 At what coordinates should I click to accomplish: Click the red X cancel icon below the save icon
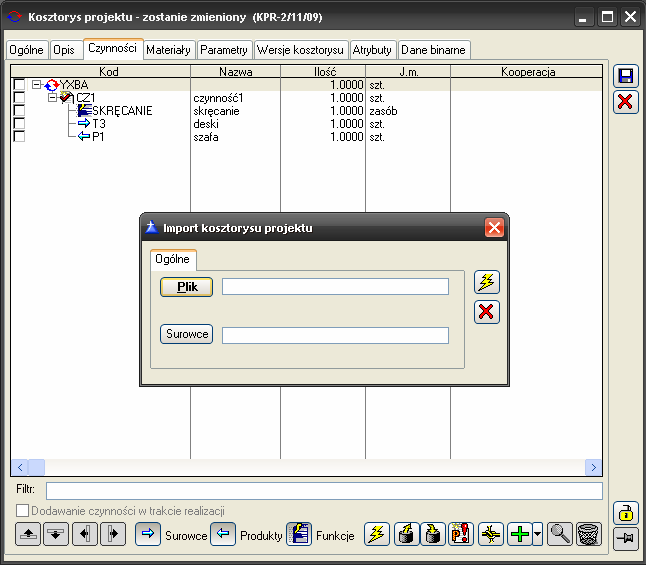625,102
